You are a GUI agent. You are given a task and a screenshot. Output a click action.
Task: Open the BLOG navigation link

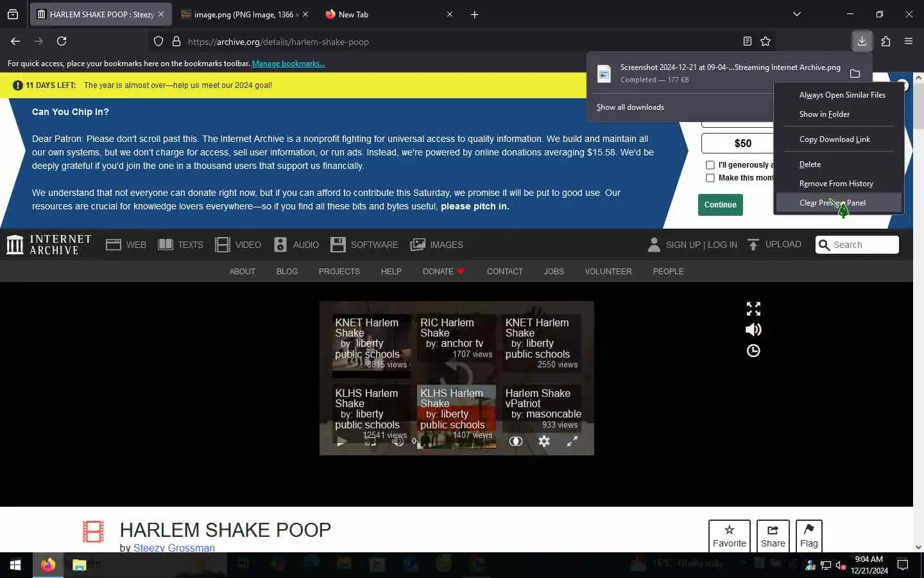287,272
